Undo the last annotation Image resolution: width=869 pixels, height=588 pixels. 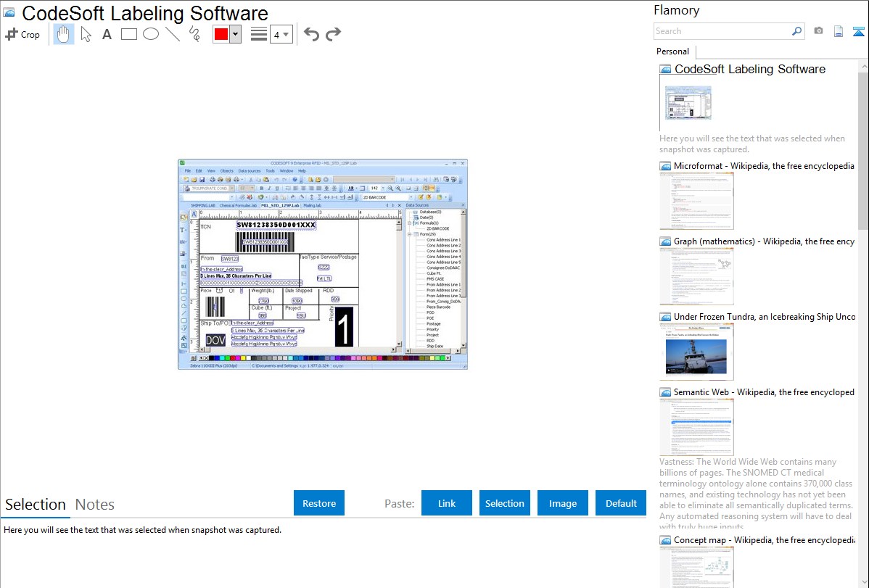[x=311, y=34]
